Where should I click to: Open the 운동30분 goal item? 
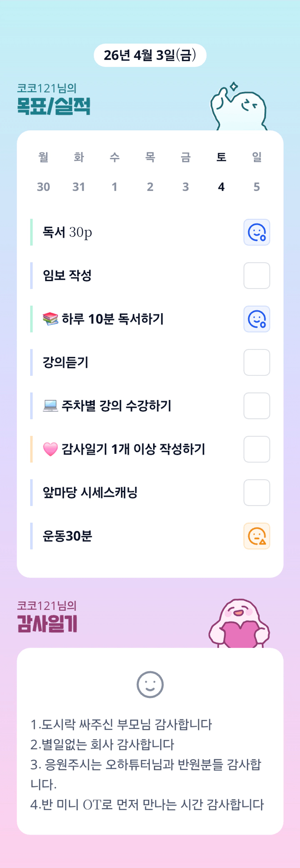click(67, 536)
